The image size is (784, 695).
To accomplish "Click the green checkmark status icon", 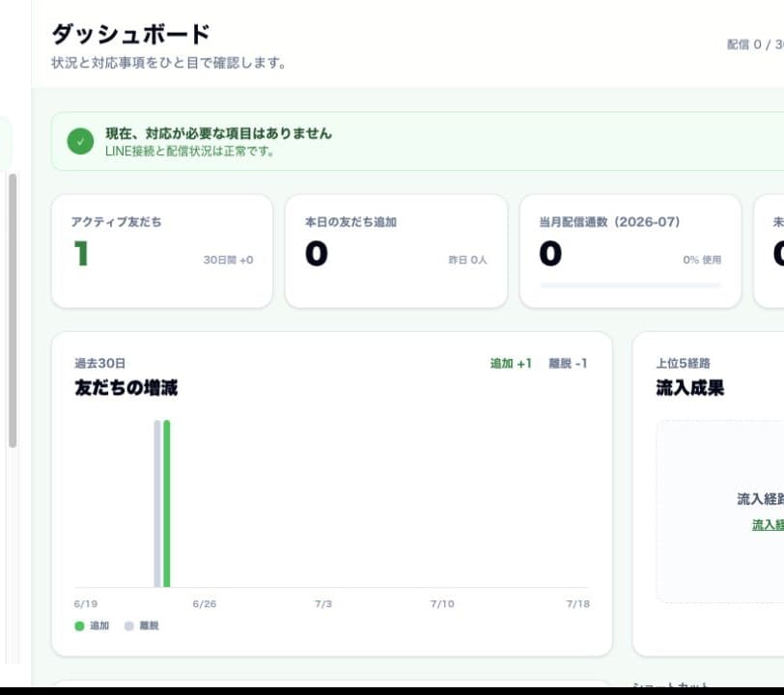I will (x=80, y=142).
